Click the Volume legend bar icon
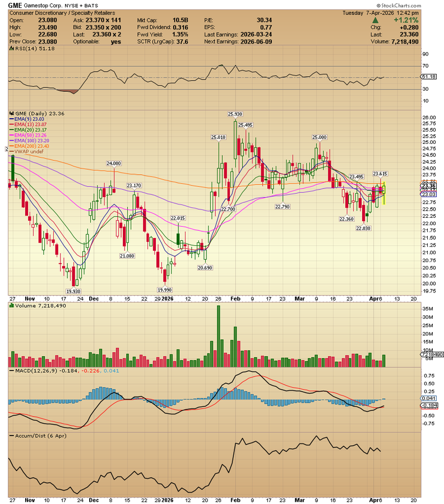Screen dimensions: 444x504 [x=12, y=306]
